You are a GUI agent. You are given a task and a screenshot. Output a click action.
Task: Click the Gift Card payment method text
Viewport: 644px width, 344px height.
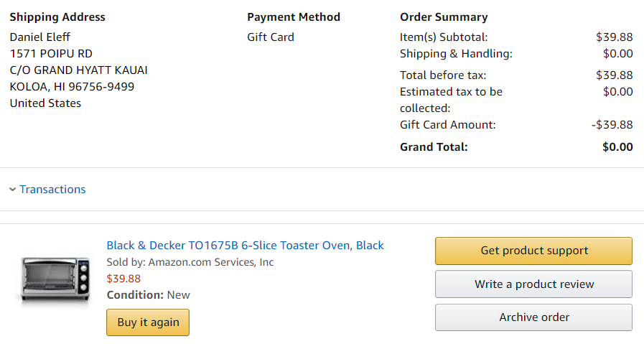tap(271, 37)
